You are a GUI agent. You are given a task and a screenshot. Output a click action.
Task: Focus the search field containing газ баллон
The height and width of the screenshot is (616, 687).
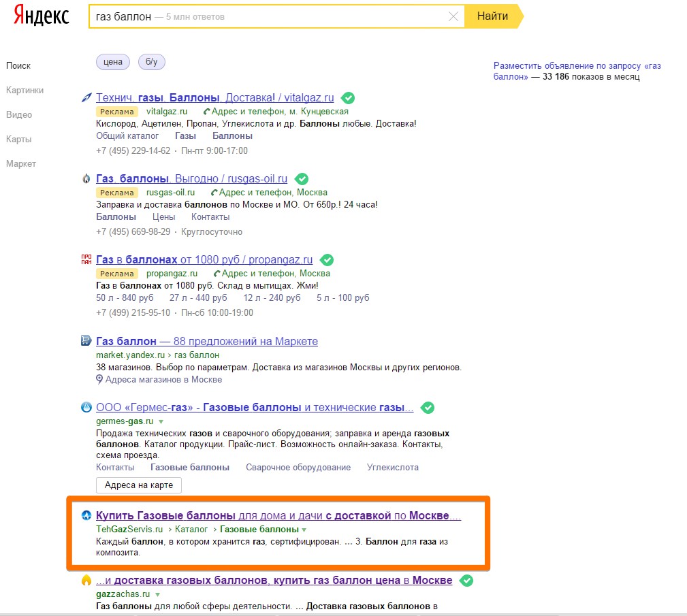click(276, 16)
